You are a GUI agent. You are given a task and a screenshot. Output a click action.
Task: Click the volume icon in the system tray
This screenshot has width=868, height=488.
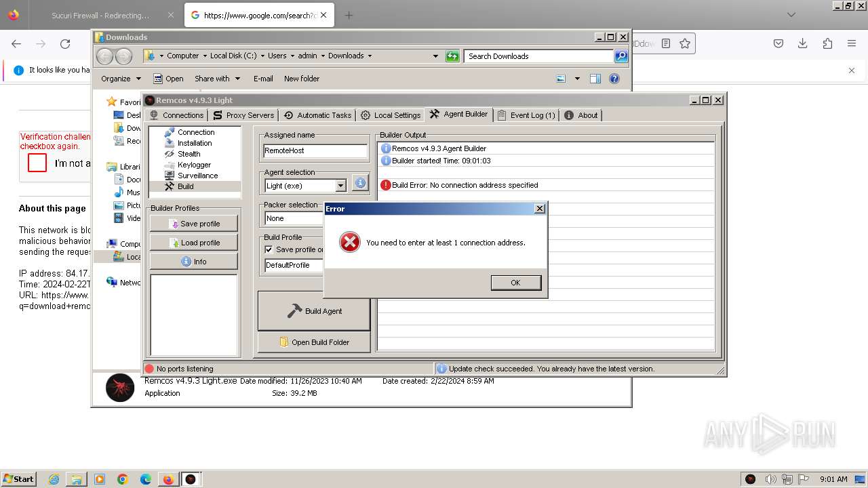pyautogui.click(x=770, y=479)
